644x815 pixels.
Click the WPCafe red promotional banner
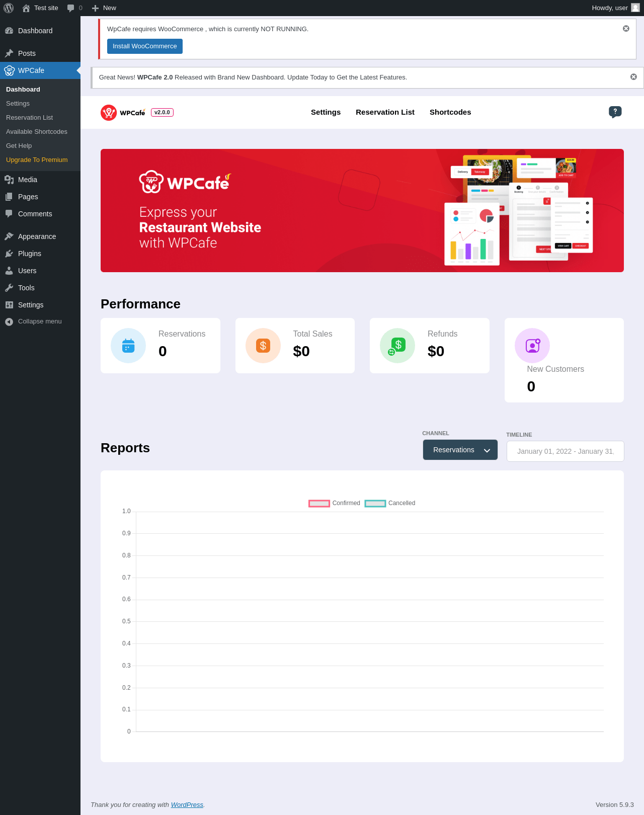pyautogui.click(x=362, y=210)
